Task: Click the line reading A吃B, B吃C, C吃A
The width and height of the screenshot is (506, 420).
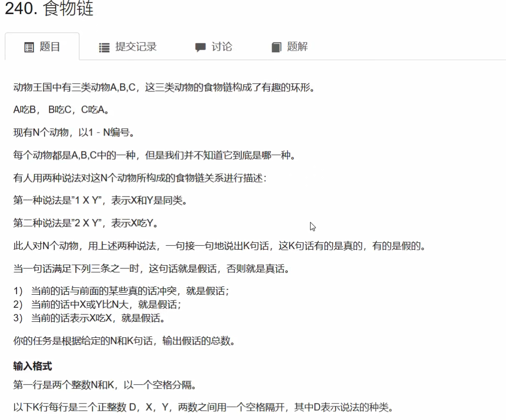Action: (x=61, y=110)
